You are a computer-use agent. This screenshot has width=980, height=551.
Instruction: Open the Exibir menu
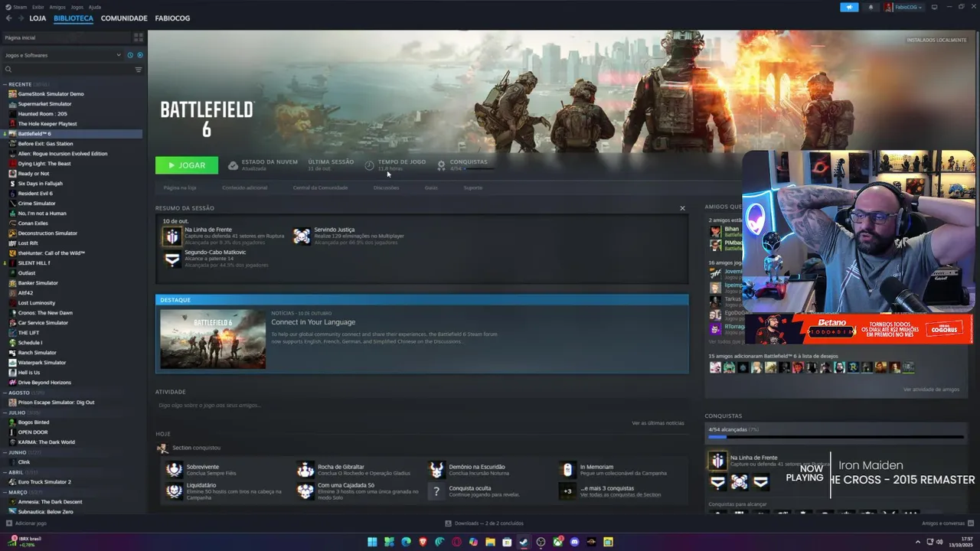(x=38, y=7)
